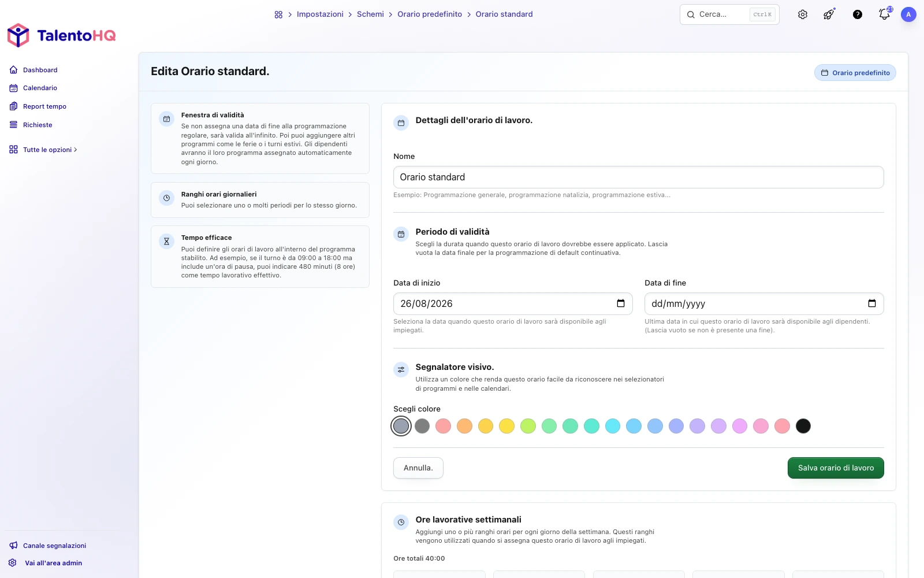Click the Scegli colore label
Screen dimensions: 924x578
click(417, 409)
